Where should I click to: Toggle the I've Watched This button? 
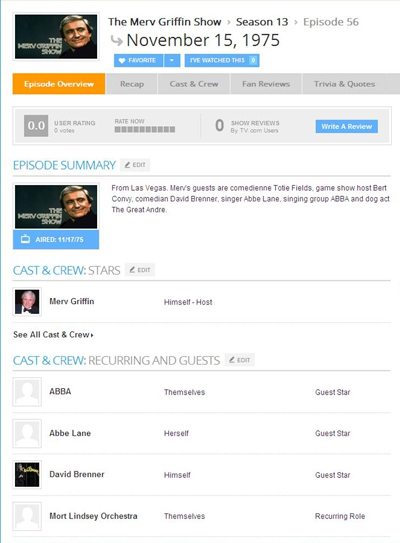(x=222, y=61)
